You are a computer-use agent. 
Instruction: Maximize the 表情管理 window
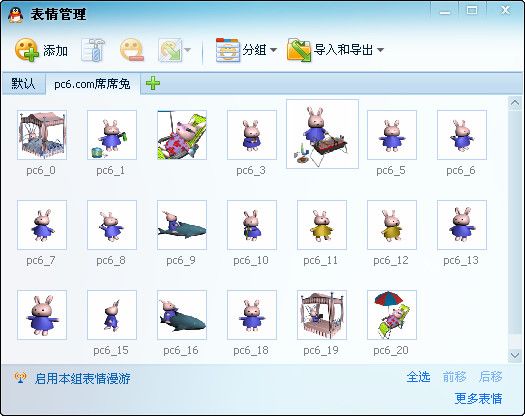tap(472, 10)
